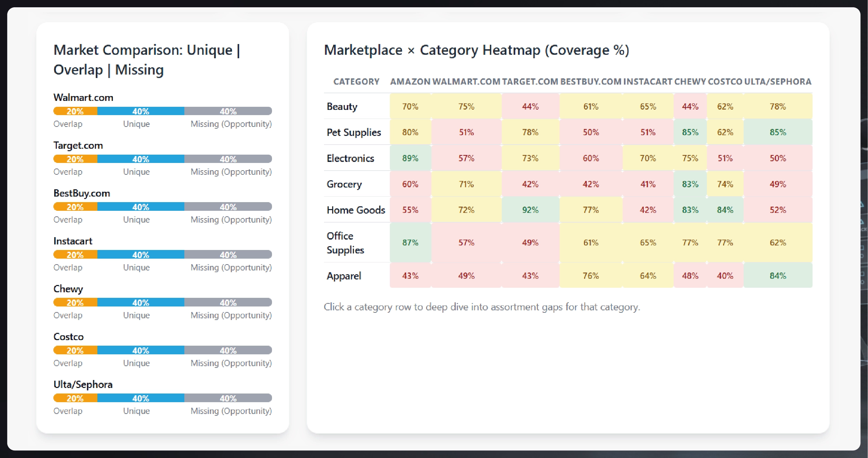868x458 pixels.
Task: Click Instacart's 41% Grocery cell
Action: tap(648, 184)
